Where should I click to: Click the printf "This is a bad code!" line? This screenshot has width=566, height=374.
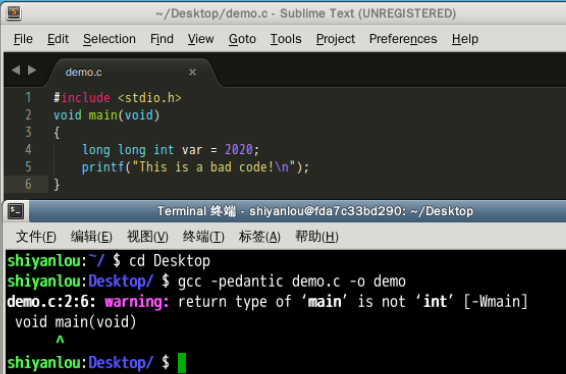click(195, 167)
